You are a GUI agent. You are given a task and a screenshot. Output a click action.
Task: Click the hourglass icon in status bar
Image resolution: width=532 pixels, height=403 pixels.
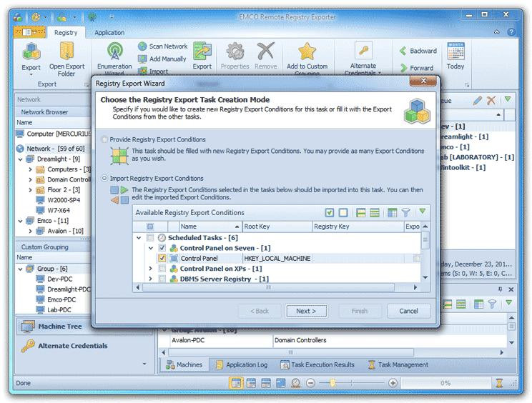pos(499,383)
